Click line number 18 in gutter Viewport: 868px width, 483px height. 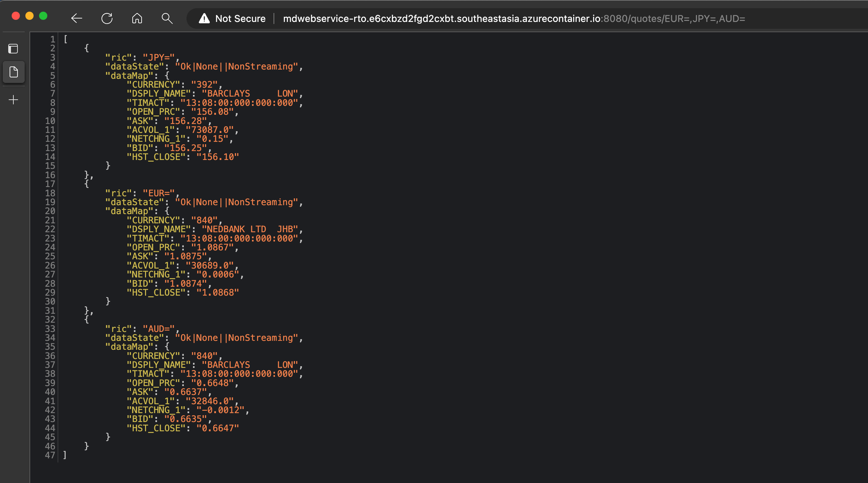click(x=50, y=193)
